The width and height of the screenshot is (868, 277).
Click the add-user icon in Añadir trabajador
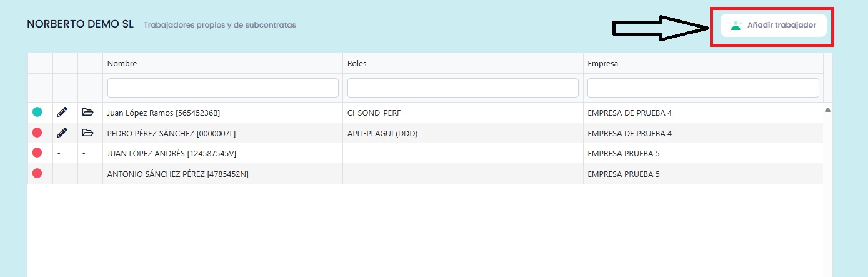736,26
